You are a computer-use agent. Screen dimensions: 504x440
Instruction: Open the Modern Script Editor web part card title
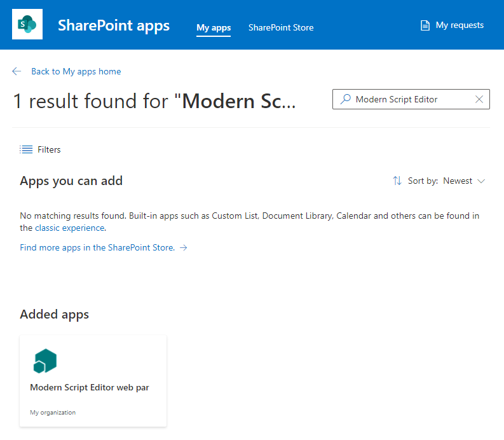pyautogui.click(x=90, y=387)
